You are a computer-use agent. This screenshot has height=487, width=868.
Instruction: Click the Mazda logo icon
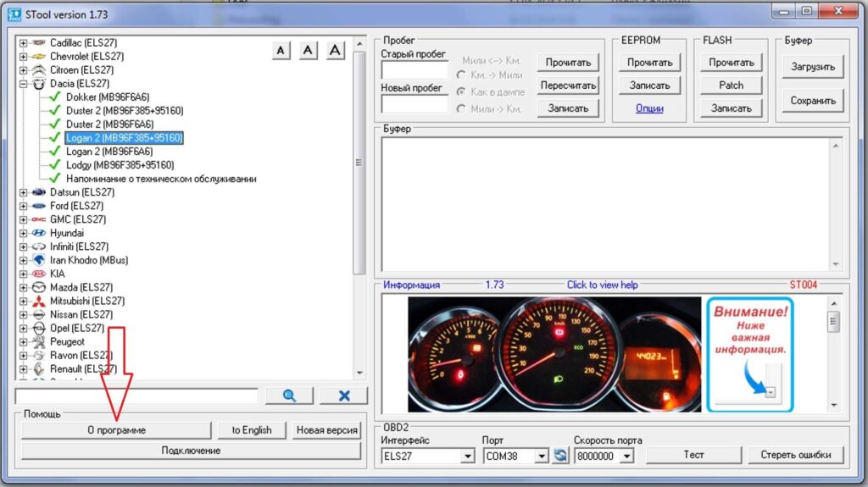(x=39, y=287)
